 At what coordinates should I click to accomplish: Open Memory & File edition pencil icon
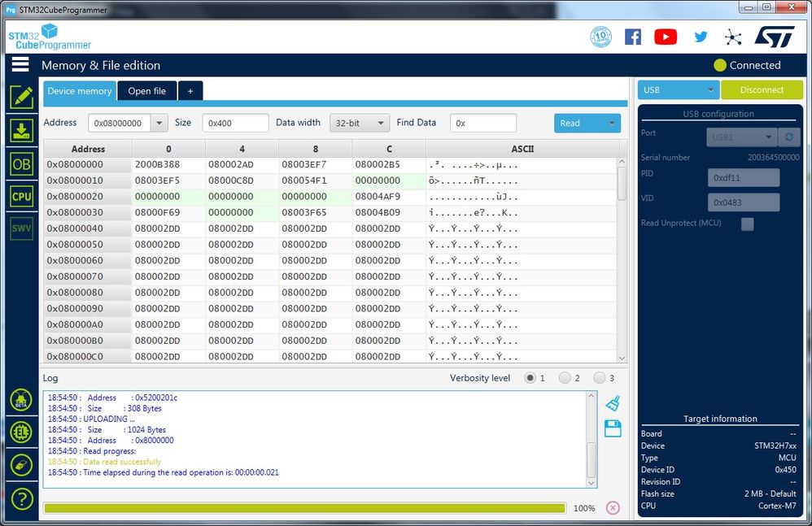tap(21, 98)
